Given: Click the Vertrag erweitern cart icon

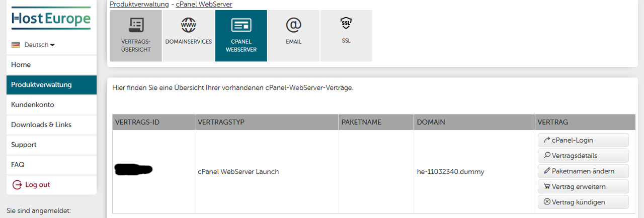Looking at the screenshot, I should pos(547,187).
